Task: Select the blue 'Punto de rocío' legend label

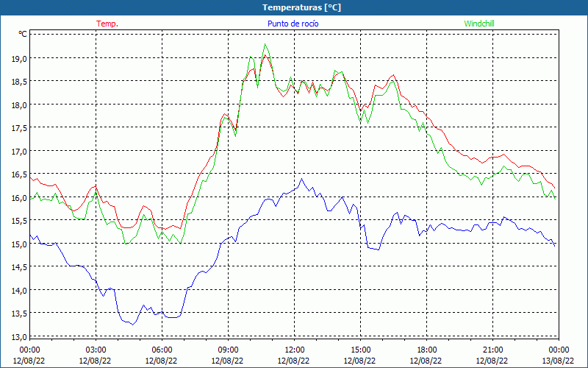Action: coord(293,24)
